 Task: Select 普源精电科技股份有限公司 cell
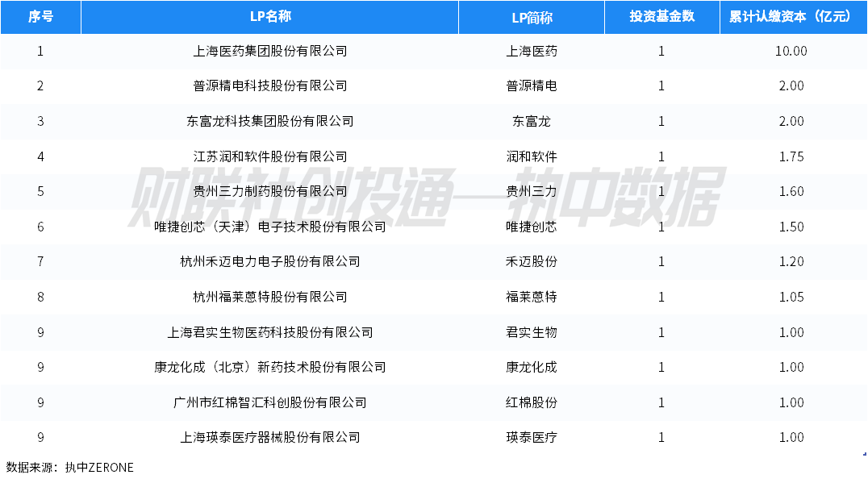point(270,86)
